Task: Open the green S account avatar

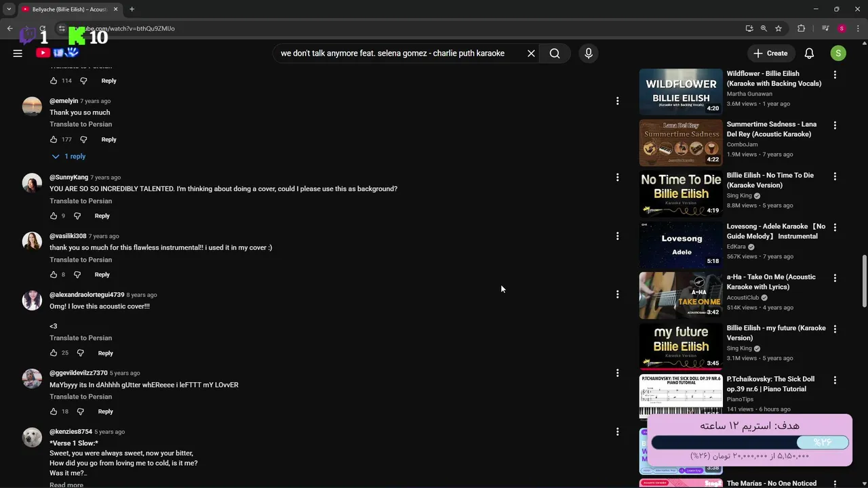Action: 838,53
